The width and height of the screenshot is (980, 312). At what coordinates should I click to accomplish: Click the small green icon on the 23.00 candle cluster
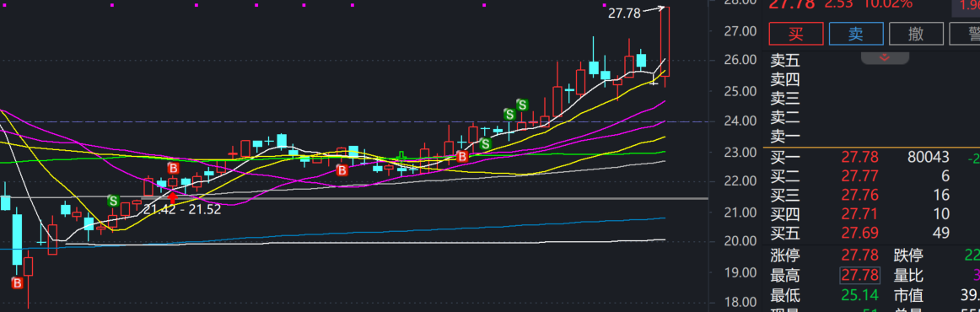pyautogui.click(x=402, y=156)
